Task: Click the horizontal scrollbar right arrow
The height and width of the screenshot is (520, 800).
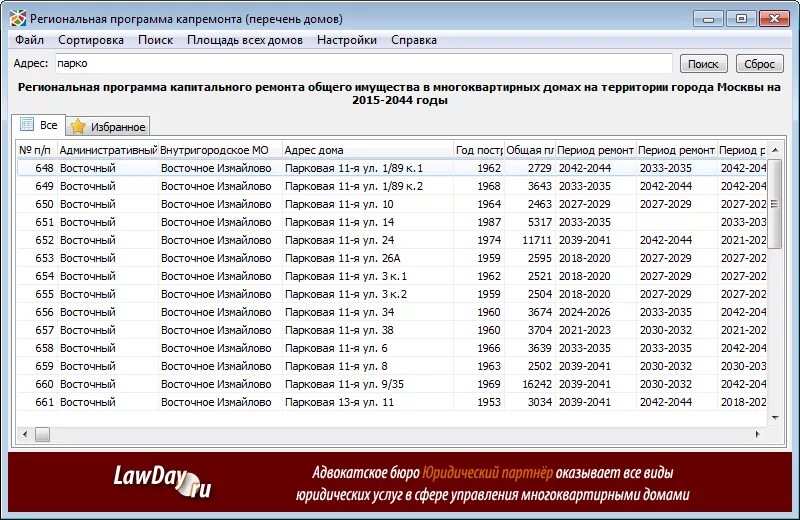Action: pos(758,434)
